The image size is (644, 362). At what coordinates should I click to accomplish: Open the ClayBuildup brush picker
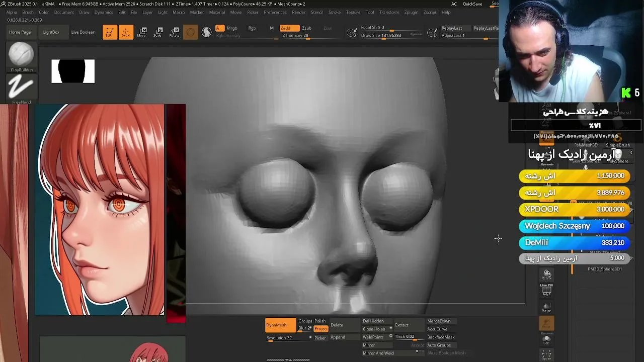pos(21,56)
